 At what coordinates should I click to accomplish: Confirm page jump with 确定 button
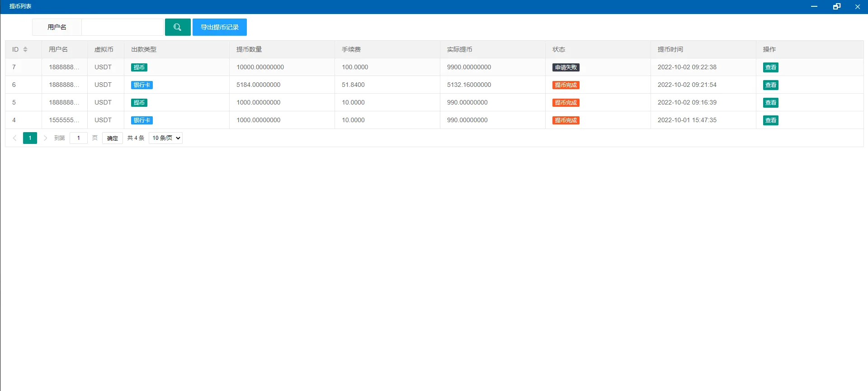[112, 138]
